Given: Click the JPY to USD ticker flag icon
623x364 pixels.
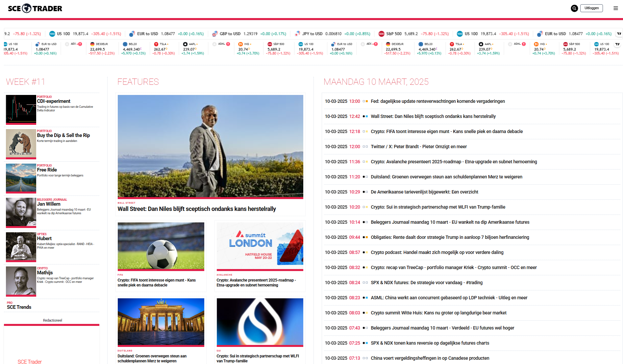Looking at the screenshot, I should pos(297,34).
